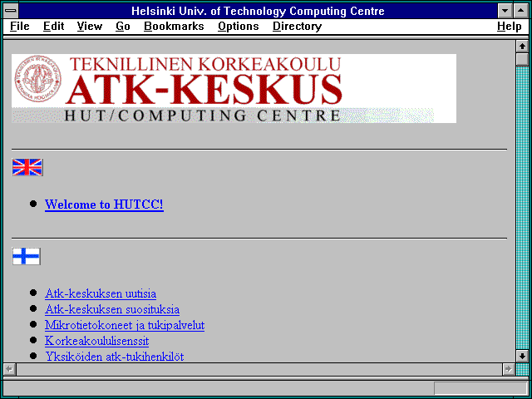
Task: Minimize the browser window
Action: (x=505, y=11)
